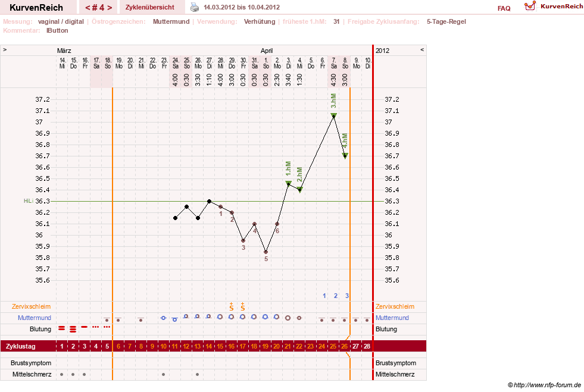Click Mittelschmerz dot on cycle day 1
The height and width of the screenshot is (392, 584).
62,375
